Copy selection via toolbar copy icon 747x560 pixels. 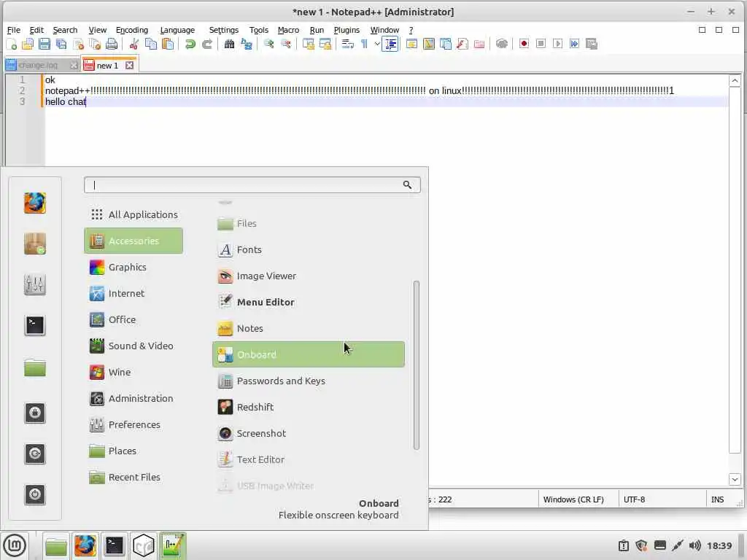point(151,44)
